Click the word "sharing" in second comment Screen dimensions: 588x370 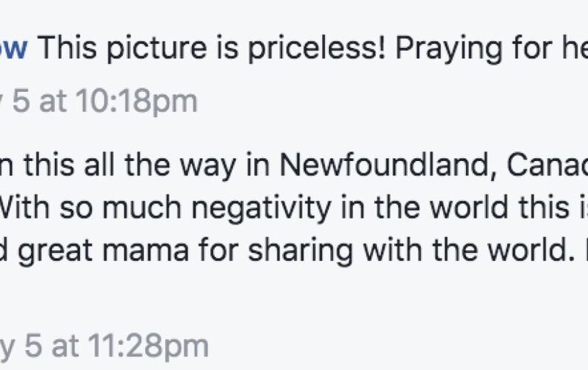301,251
